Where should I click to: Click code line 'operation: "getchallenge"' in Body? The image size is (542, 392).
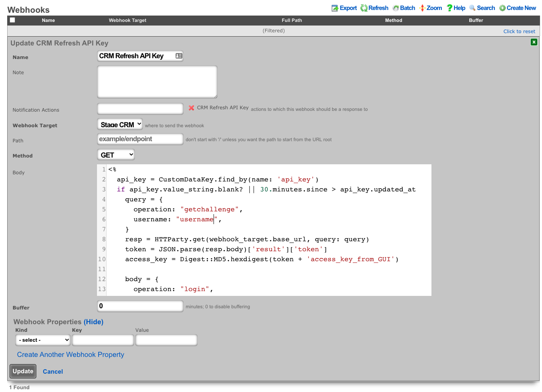[x=188, y=209]
